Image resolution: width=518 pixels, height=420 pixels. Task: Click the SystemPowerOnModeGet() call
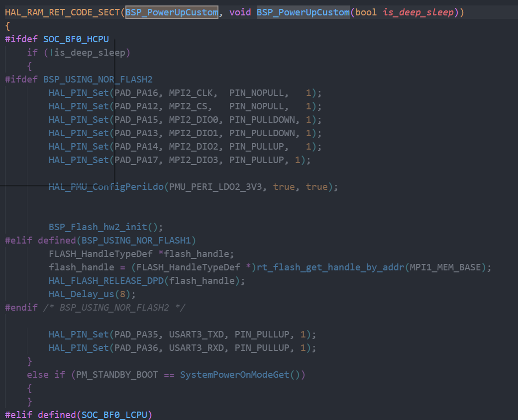(240, 375)
